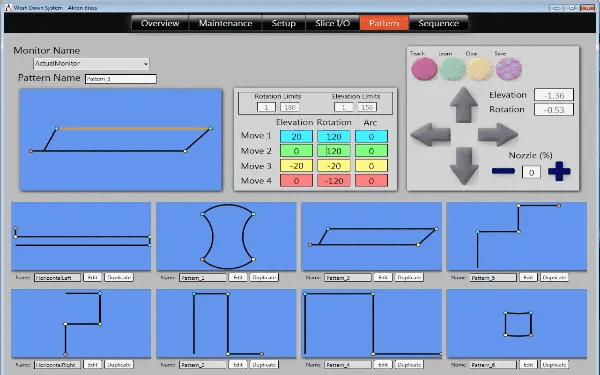Go to the Slice I/O tab
Screen dimensions: 600x375
(333, 23)
